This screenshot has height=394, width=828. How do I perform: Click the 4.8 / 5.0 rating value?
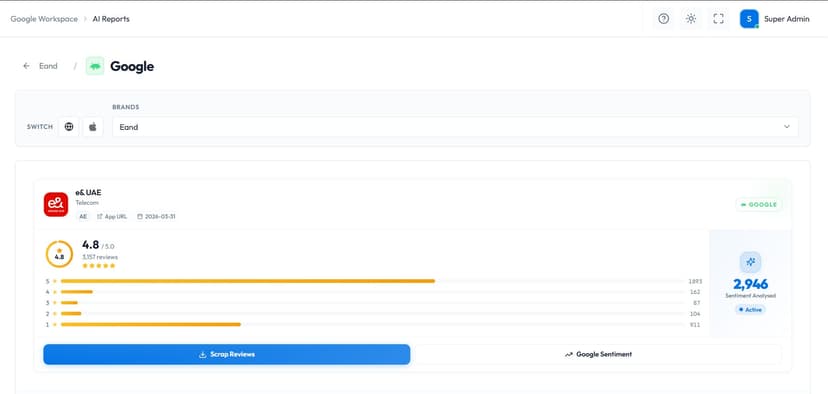[x=98, y=245]
